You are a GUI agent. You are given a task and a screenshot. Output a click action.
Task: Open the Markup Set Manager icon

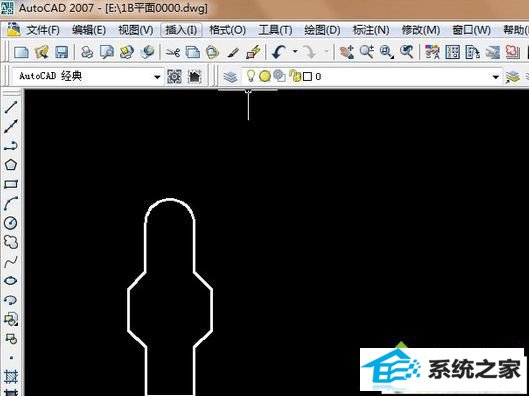pyautogui.click(x=512, y=52)
